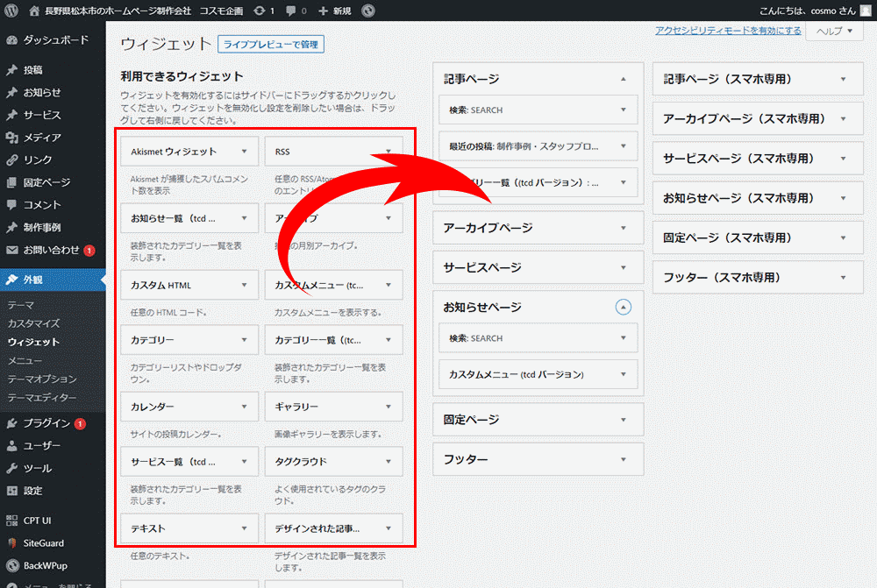Select テーマオプション submenu item

pyautogui.click(x=42, y=379)
